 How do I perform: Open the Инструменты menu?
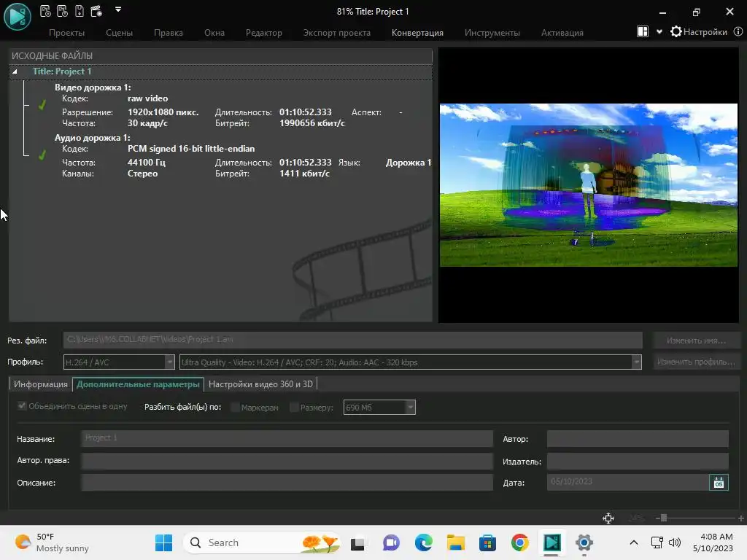pyautogui.click(x=492, y=33)
